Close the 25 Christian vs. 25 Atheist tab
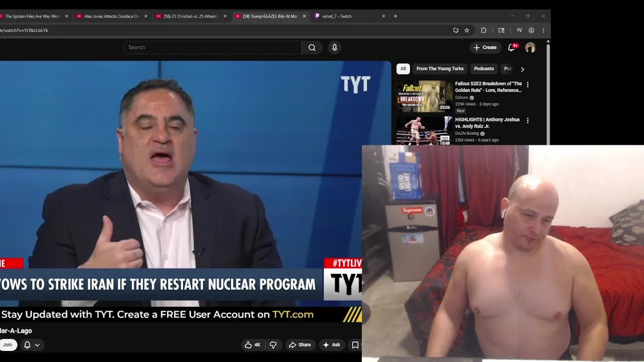This screenshot has width=644, height=362. tap(225, 16)
